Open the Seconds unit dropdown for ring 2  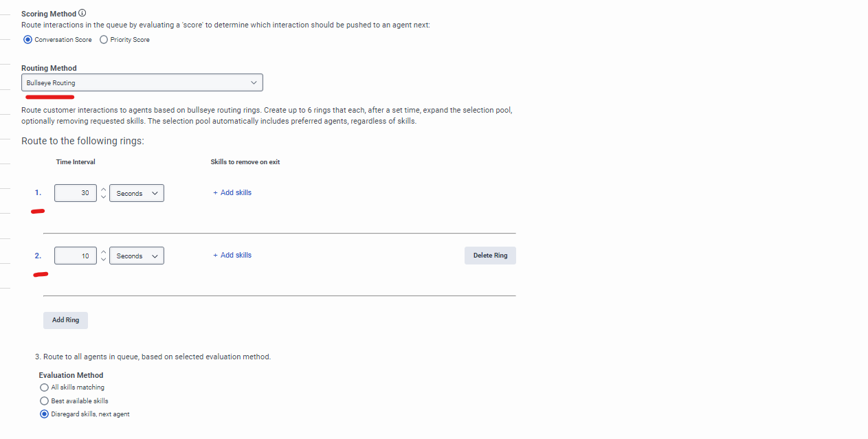[x=136, y=256]
